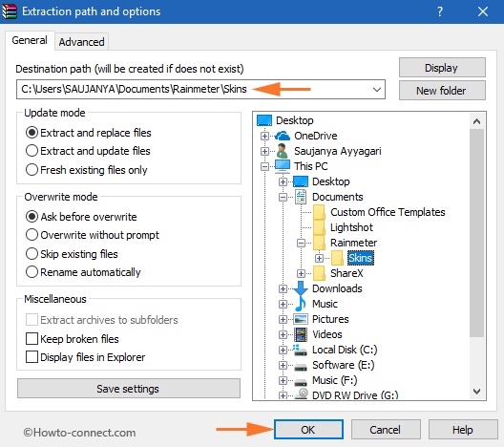The width and height of the screenshot is (504, 447).
Task: Select Skip existing files option
Action: tap(72, 254)
